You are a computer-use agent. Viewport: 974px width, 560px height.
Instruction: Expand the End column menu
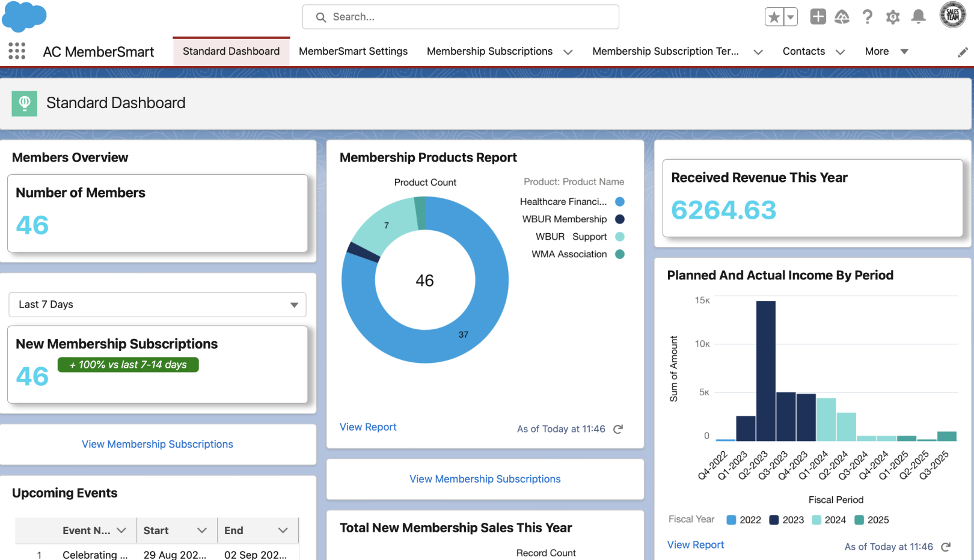pos(283,531)
